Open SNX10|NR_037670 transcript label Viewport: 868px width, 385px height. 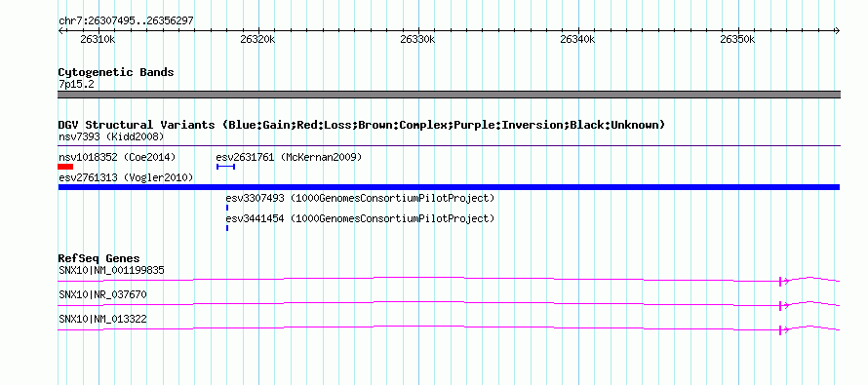click(102, 294)
